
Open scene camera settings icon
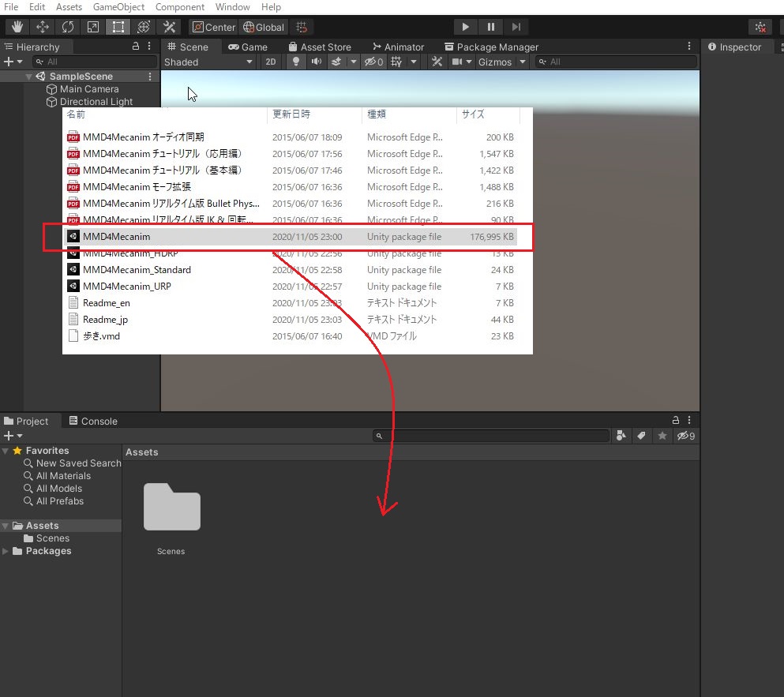click(457, 62)
